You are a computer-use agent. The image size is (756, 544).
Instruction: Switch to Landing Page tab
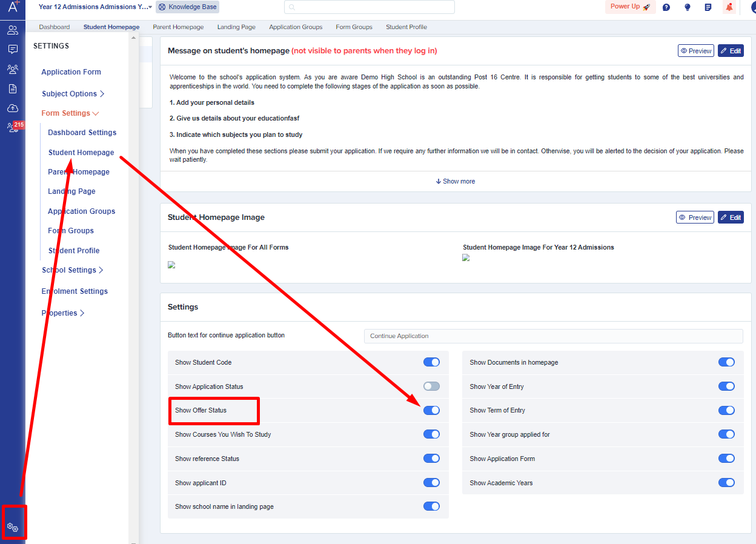(x=236, y=27)
